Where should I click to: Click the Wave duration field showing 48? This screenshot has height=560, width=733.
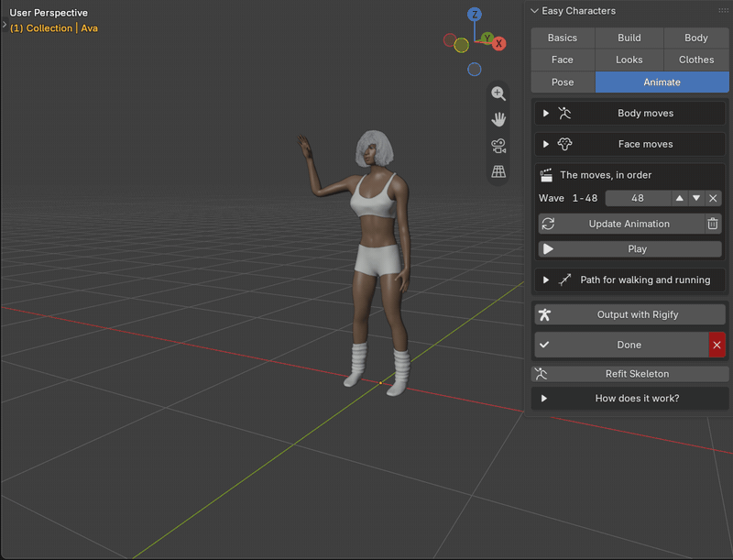(638, 198)
